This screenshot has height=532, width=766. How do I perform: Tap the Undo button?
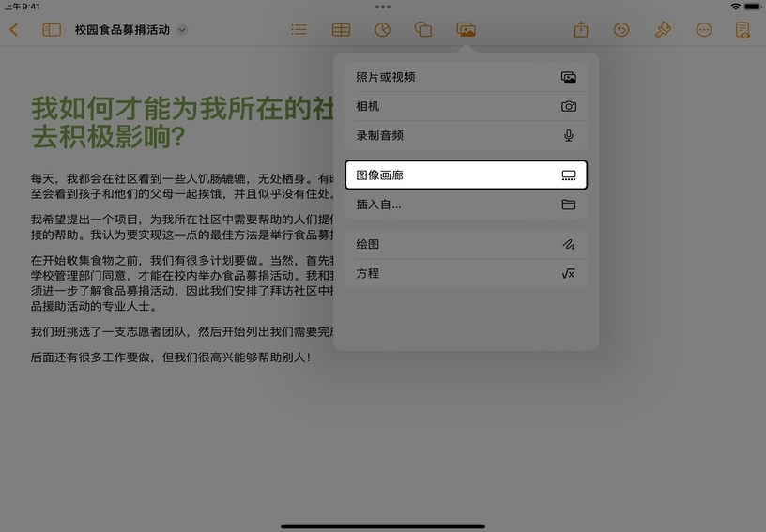coord(621,30)
